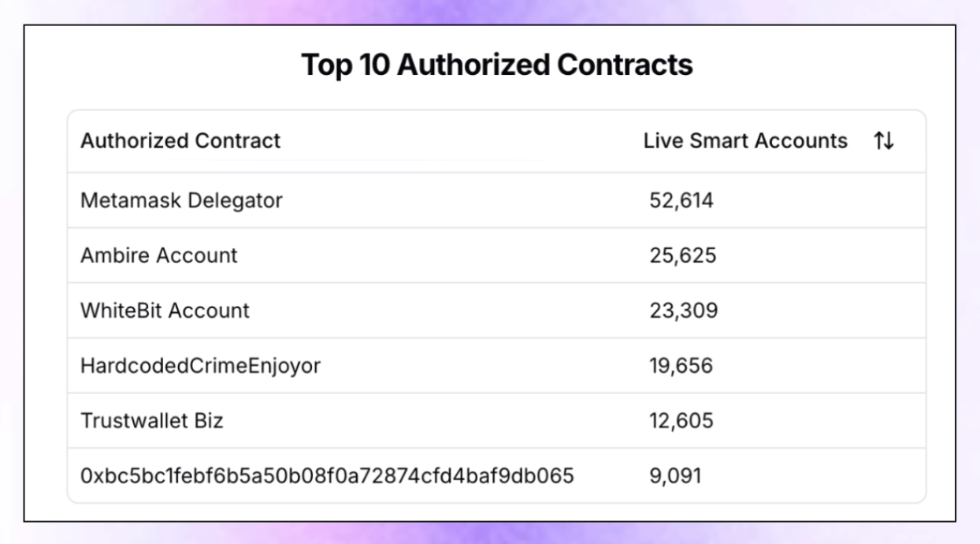Open the 0xbc5bc1febf6b5a50 contract address

[327, 476]
